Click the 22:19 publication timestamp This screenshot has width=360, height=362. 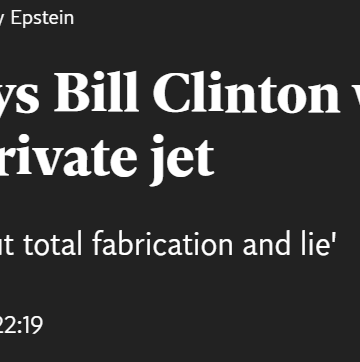(x=21, y=325)
